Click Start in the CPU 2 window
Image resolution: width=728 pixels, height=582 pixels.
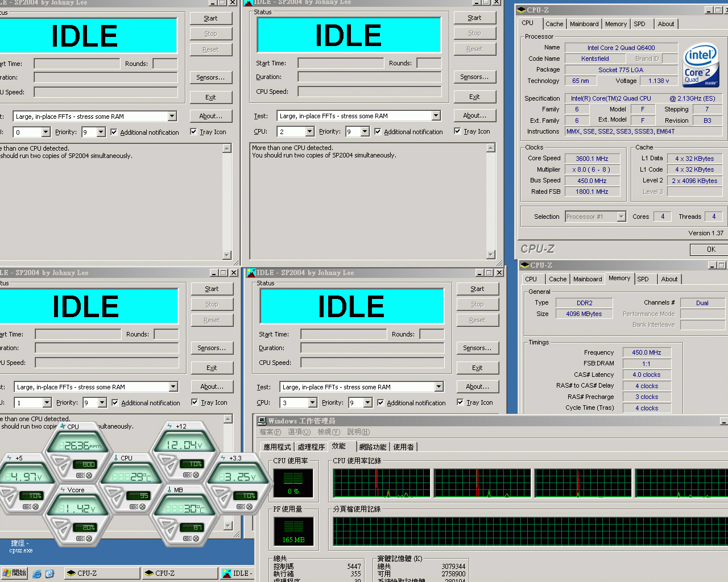pyautogui.click(x=474, y=18)
